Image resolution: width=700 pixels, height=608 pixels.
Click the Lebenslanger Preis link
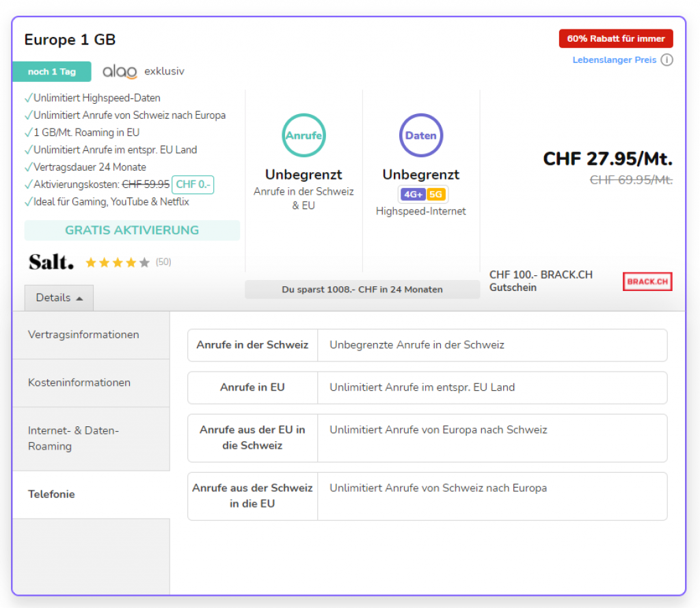[614, 60]
